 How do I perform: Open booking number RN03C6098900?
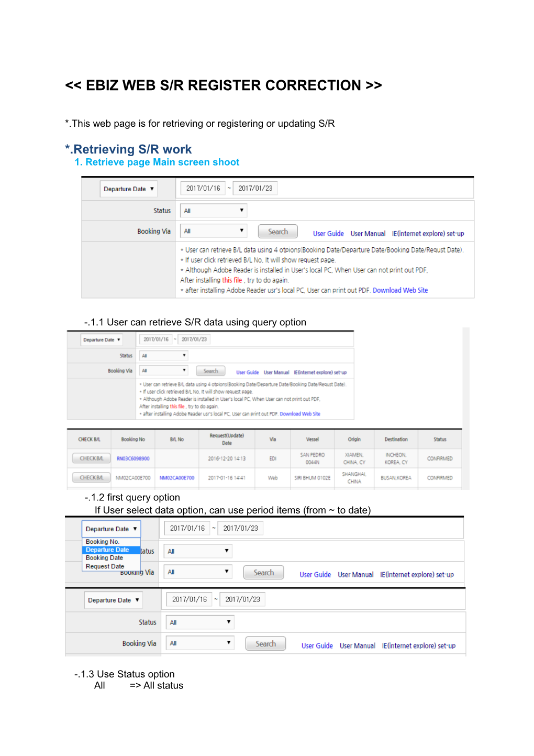click(x=133, y=457)
